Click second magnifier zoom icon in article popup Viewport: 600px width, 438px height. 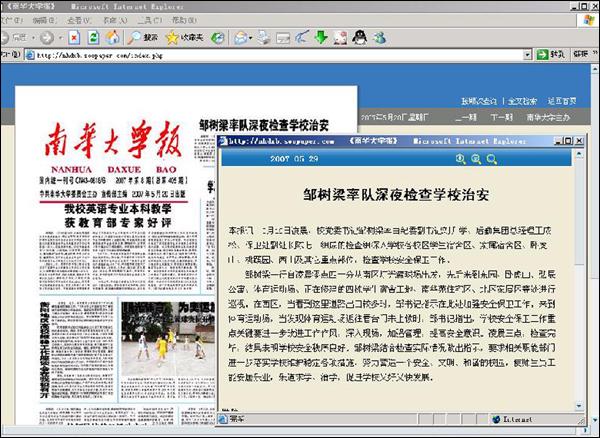(476, 159)
